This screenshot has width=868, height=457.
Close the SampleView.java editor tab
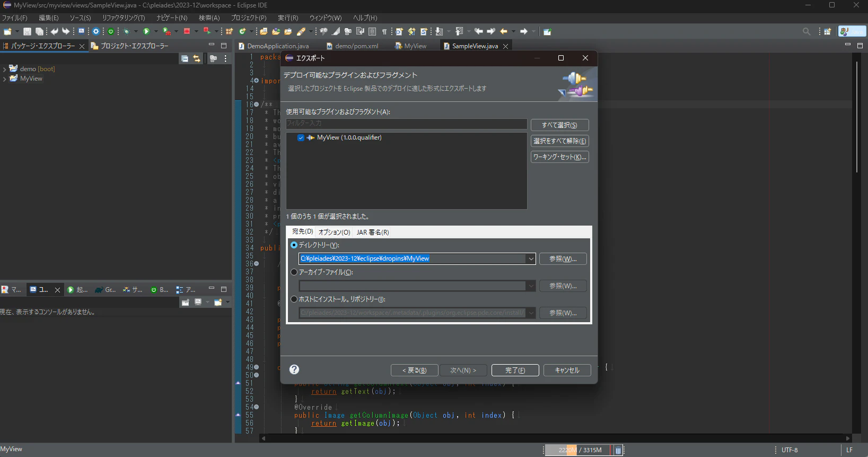506,46
